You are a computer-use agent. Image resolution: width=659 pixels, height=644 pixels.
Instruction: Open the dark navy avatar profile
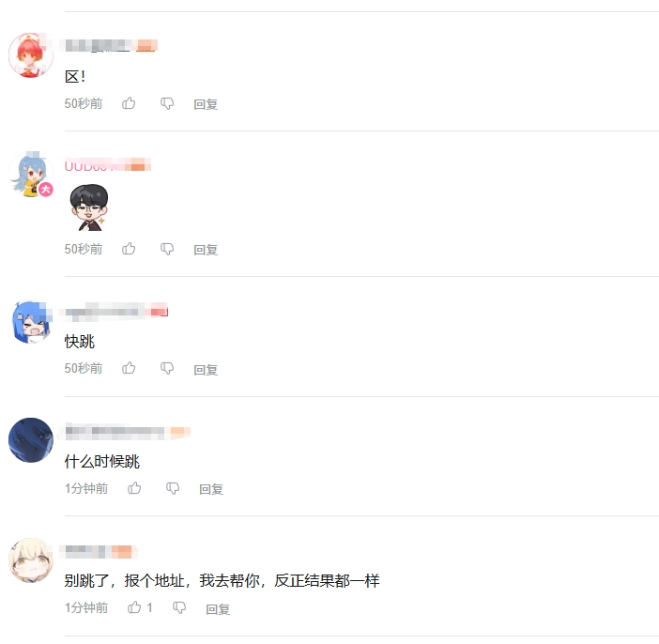tap(31, 440)
